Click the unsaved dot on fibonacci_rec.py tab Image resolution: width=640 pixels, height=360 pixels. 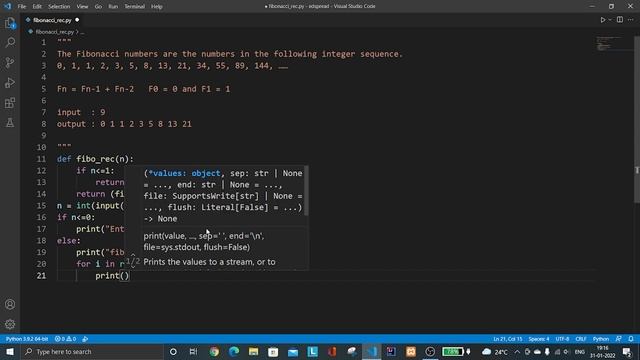click(77, 20)
